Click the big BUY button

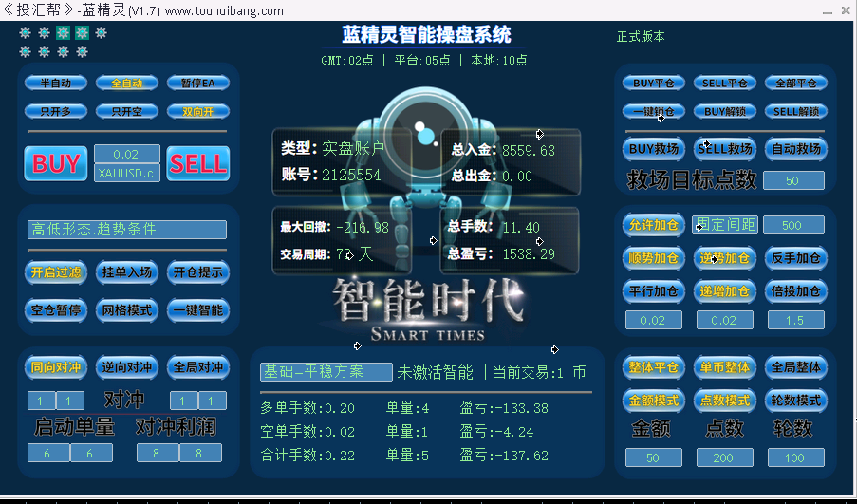[x=56, y=163]
